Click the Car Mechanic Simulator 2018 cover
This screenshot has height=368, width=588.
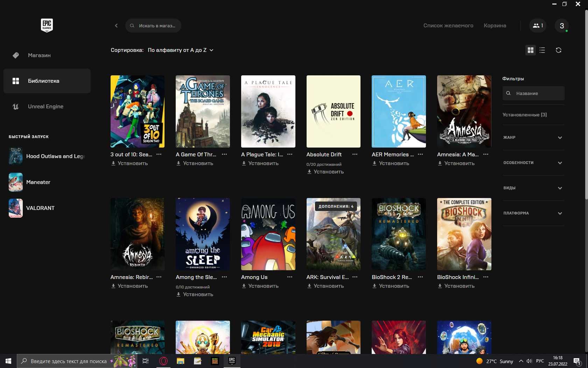pos(268,337)
